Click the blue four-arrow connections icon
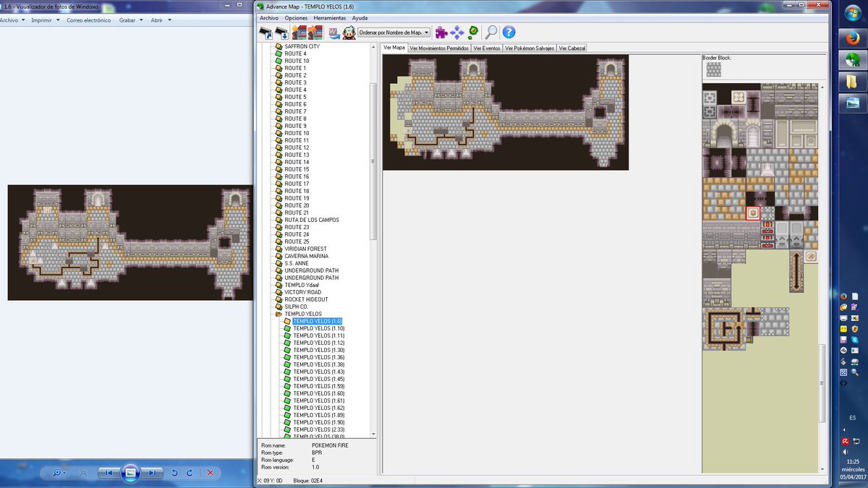Image resolution: width=868 pixels, height=488 pixels. pos(457,32)
